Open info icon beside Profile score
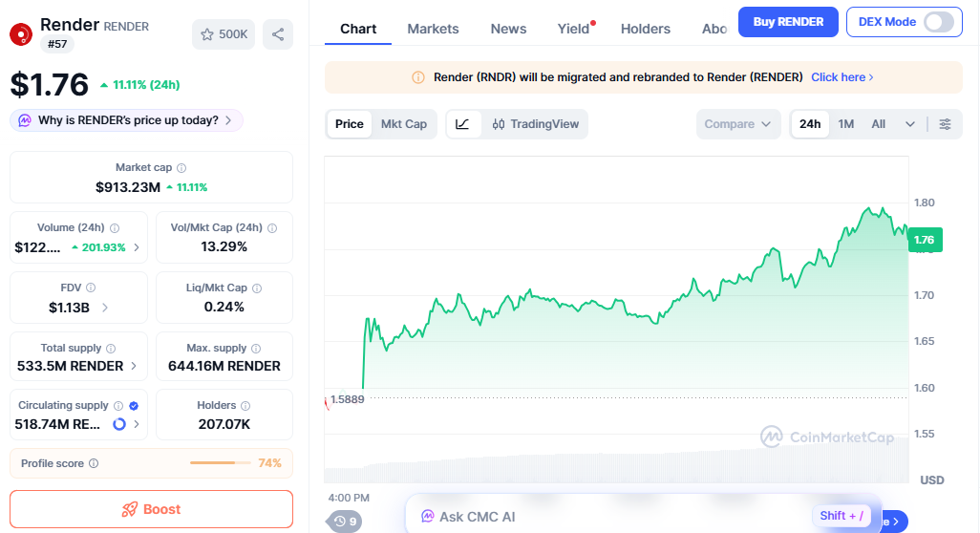Image resolution: width=980 pixels, height=533 pixels. tap(94, 463)
